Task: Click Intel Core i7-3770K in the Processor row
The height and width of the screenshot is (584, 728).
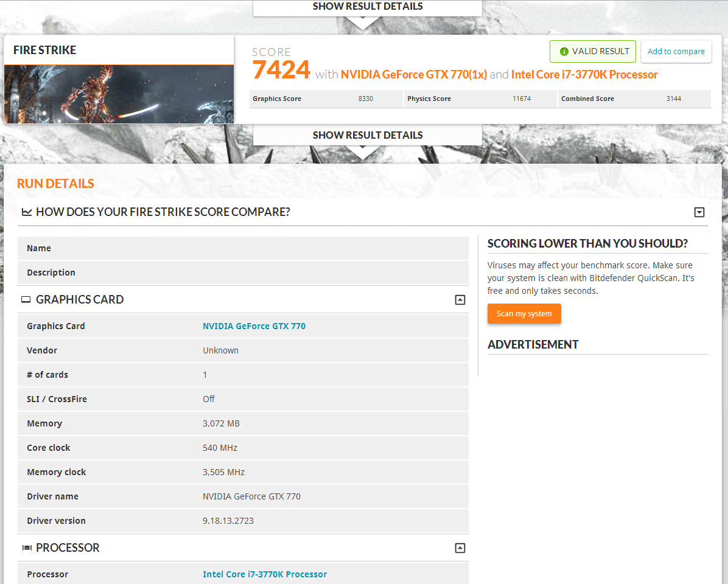Action: point(265,574)
